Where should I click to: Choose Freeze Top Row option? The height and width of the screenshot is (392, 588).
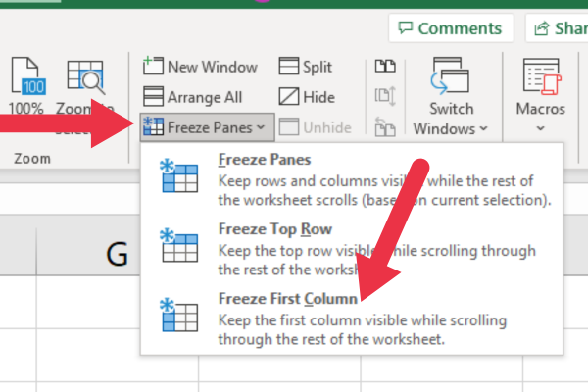pos(352,249)
